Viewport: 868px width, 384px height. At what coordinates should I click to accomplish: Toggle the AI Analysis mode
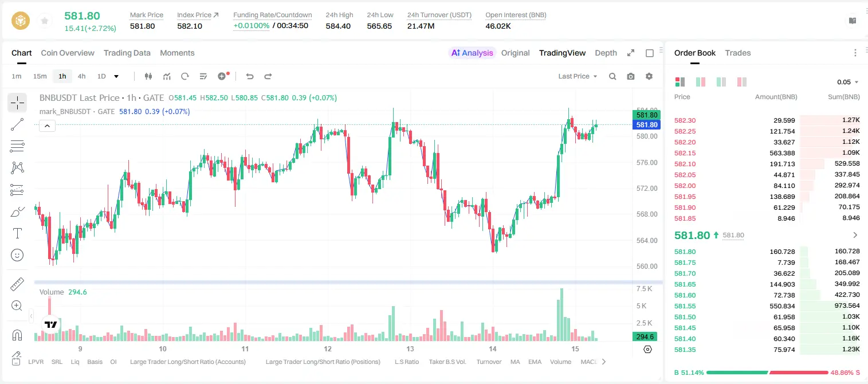tap(472, 53)
